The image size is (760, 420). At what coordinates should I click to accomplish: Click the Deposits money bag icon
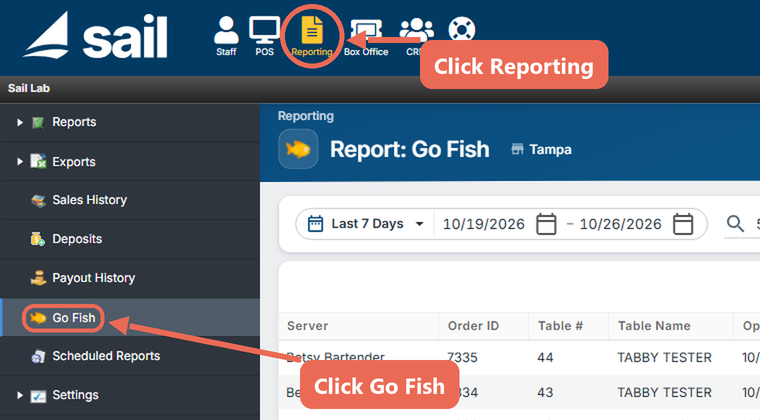coord(38,239)
